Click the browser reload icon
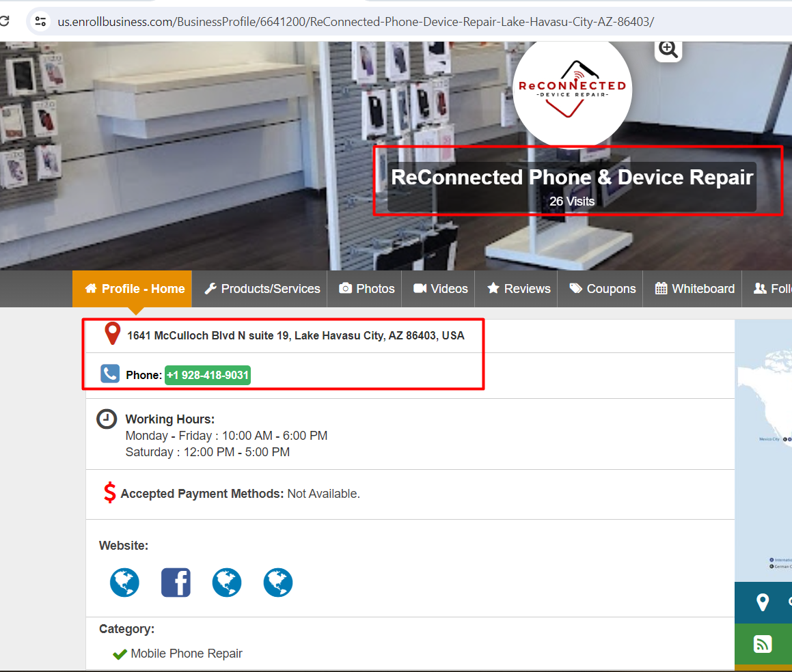The height and width of the screenshot is (672, 792). [x=4, y=21]
